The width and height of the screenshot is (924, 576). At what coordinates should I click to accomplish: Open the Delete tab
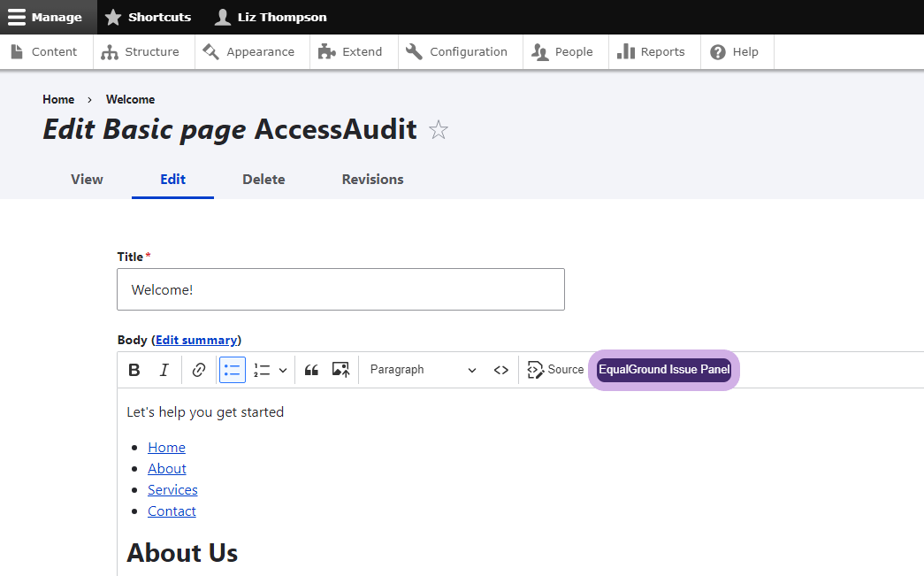(263, 179)
